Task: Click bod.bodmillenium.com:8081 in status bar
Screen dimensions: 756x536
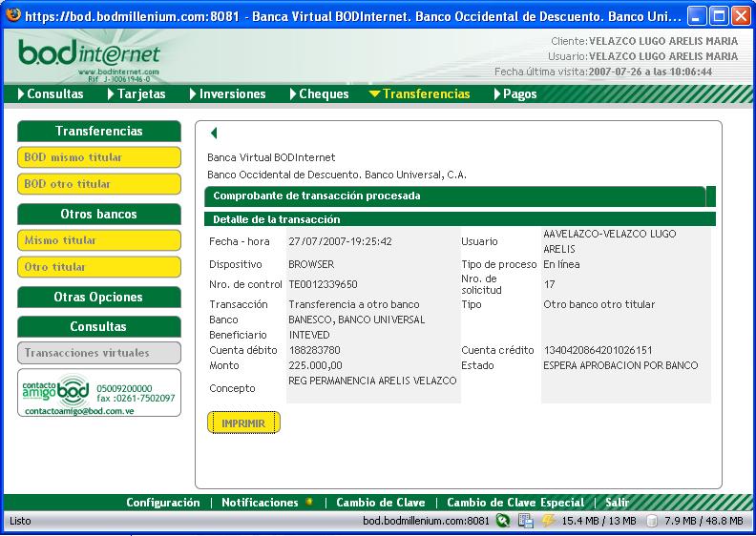Action: coord(427,521)
